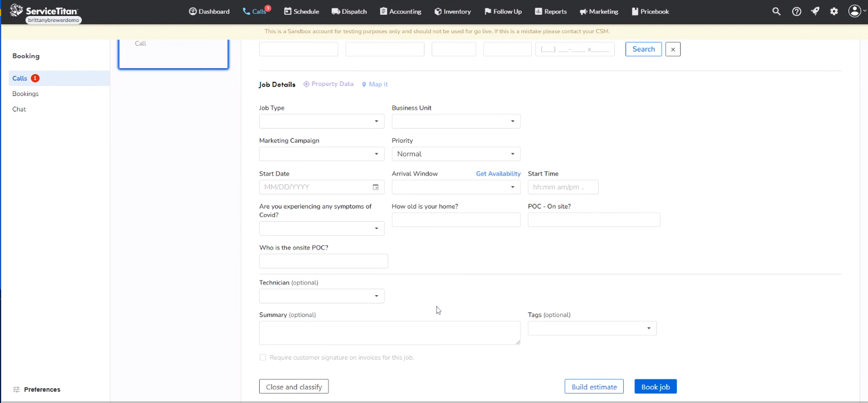Switch to the Bookings section
Image resolution: width=868 pixels, height=403 pixels.
click(x=25, y=93)
